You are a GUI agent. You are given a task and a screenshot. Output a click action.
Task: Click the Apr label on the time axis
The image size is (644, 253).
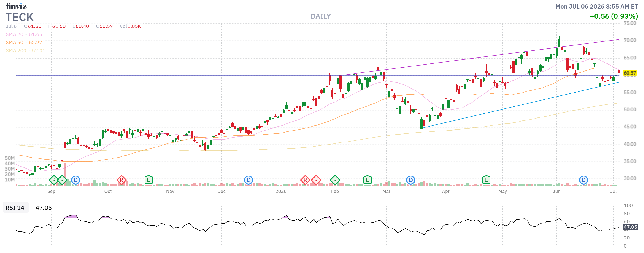coord(446,191)
